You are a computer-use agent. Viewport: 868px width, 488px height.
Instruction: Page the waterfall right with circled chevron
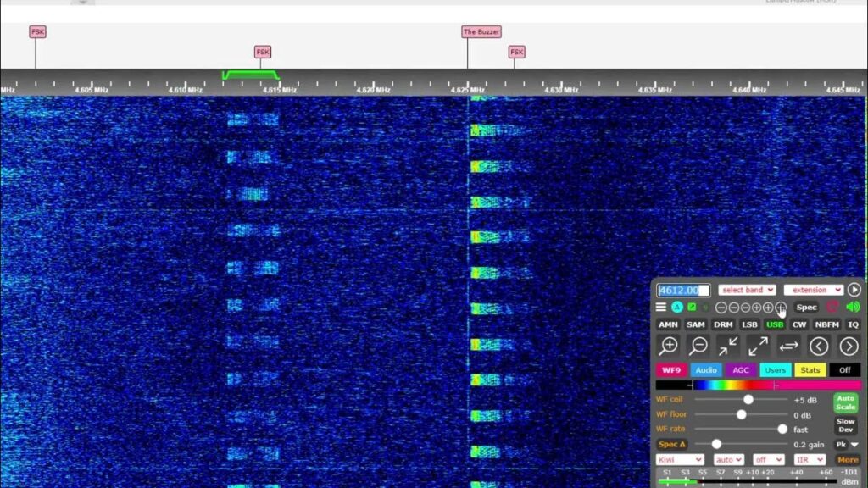click(849, 347)
